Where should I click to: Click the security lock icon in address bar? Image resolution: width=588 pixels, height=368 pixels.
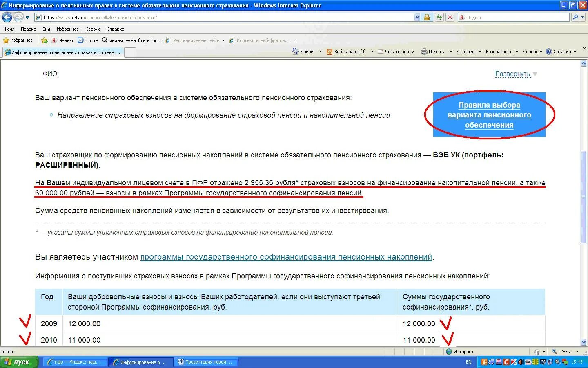[x=427, y=17]
